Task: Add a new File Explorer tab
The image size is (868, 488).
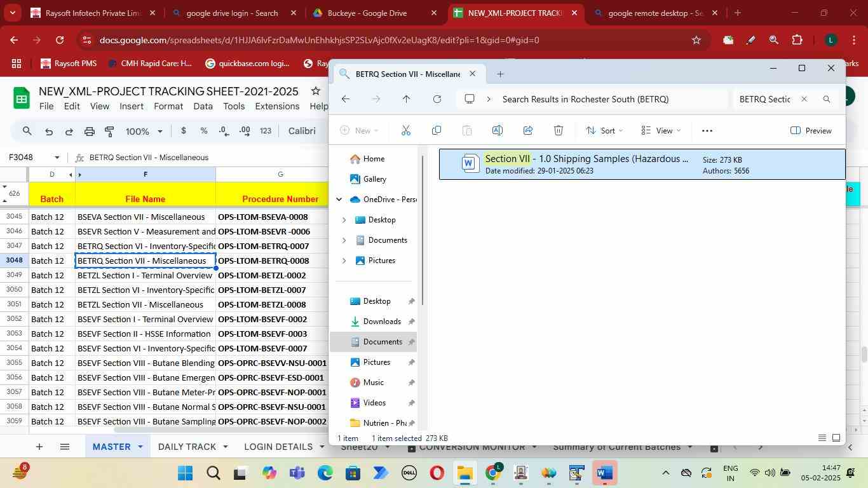Action: [500, 74]
